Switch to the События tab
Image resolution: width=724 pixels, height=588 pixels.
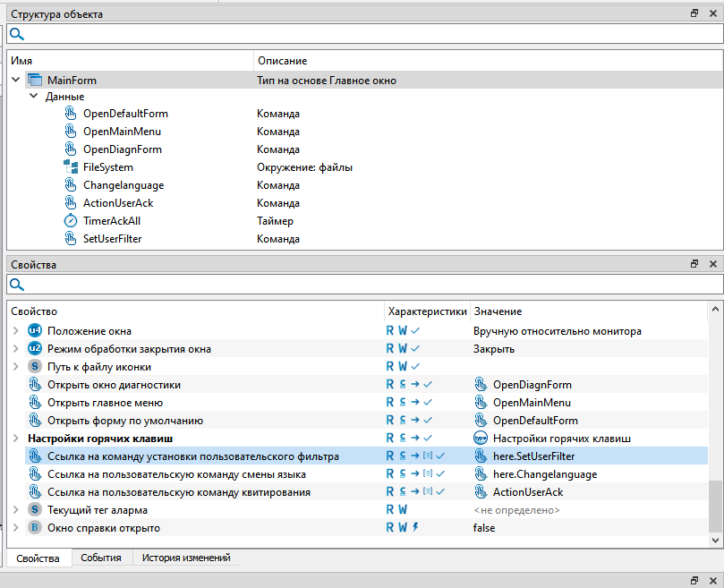tap(101, 558)
